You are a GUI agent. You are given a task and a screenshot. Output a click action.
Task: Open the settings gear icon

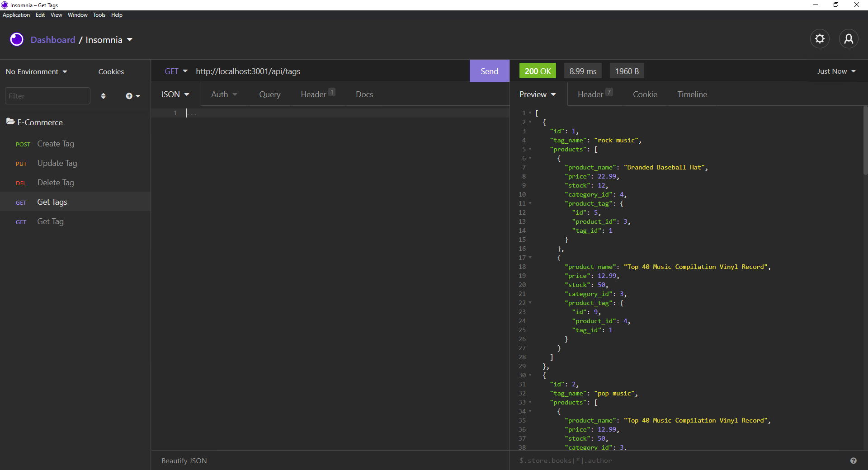coord(820,39)
